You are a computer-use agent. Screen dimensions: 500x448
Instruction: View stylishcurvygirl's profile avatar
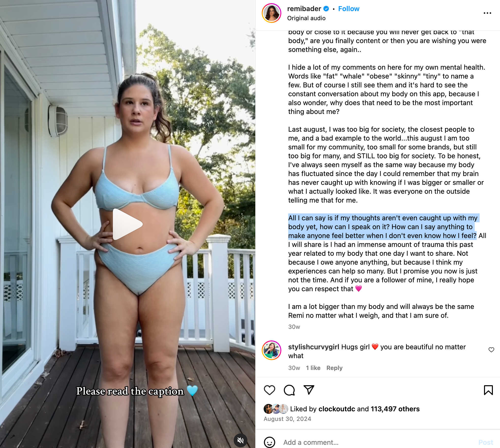pyautogui.click(x=272, y=350)
